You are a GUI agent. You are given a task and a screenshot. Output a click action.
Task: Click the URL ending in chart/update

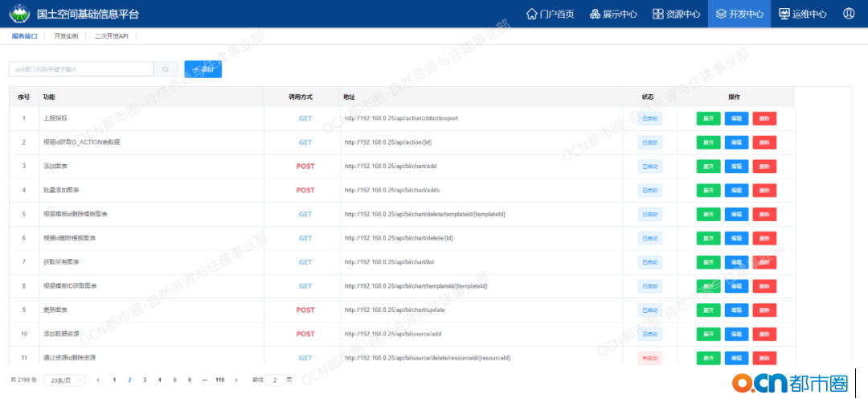tap(395, 310)
